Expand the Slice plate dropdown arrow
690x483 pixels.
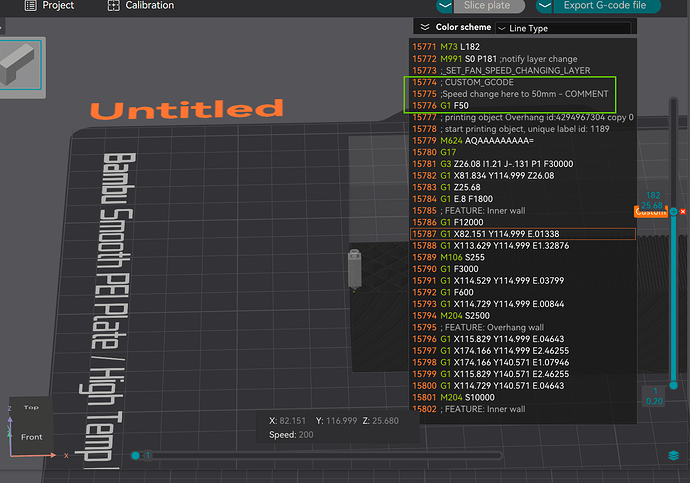point(445,6)
